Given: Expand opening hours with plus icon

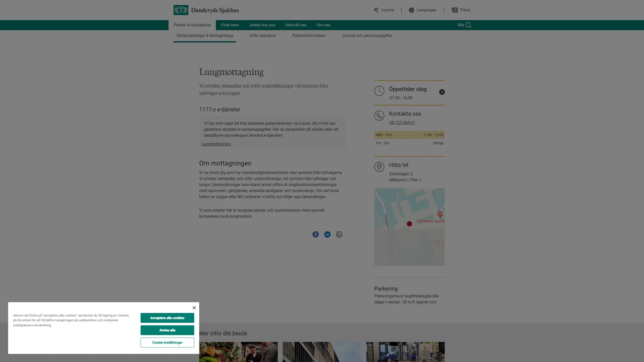Looking at the screenshot, I should [x=442, y=92].
